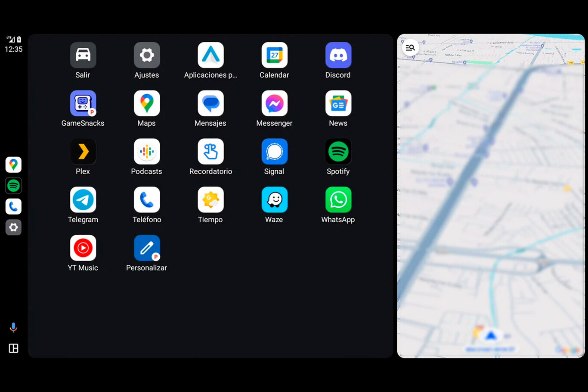Launch the Signal app
Viewport: 588px width, 392px height.
click(274, 152)
